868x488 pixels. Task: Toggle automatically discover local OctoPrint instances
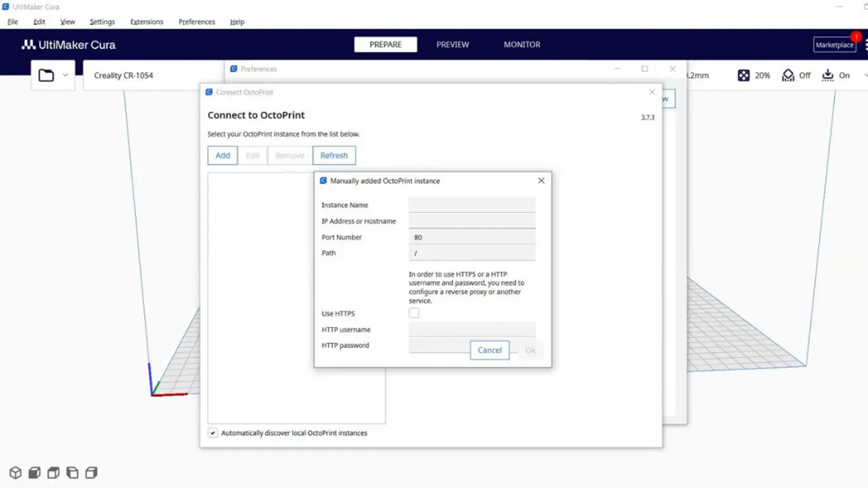point(213,433)
